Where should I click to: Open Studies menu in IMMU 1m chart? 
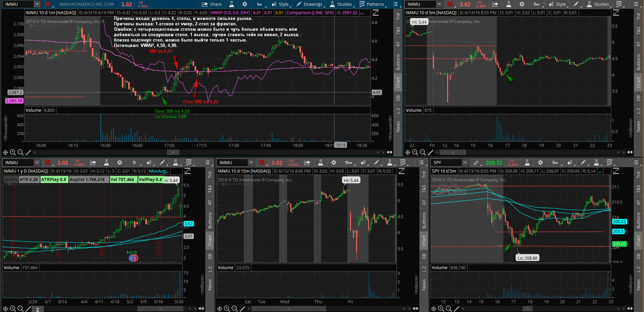342,4
